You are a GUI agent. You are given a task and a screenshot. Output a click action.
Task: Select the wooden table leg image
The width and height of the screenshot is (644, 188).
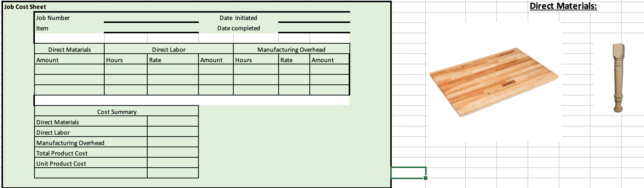pos(618,77)
